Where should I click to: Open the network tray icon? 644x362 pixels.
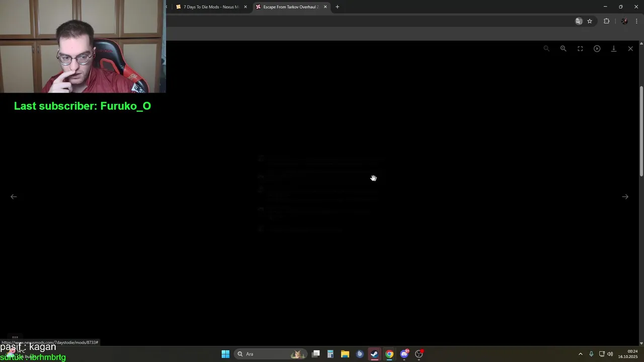602,354
